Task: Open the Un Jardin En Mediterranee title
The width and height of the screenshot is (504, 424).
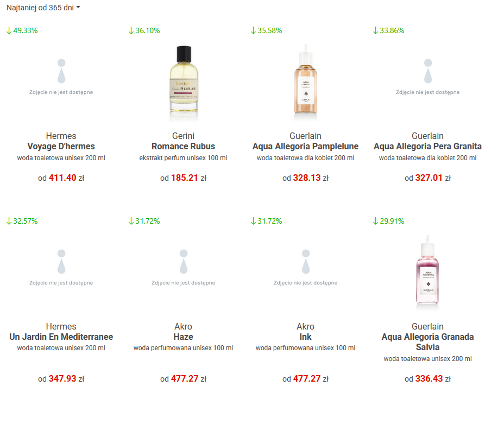Action: click(61, 337)
